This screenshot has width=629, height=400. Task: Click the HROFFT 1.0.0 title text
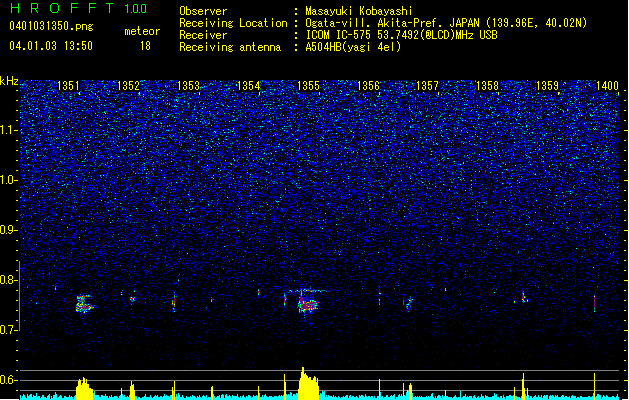tap(78, 8)
